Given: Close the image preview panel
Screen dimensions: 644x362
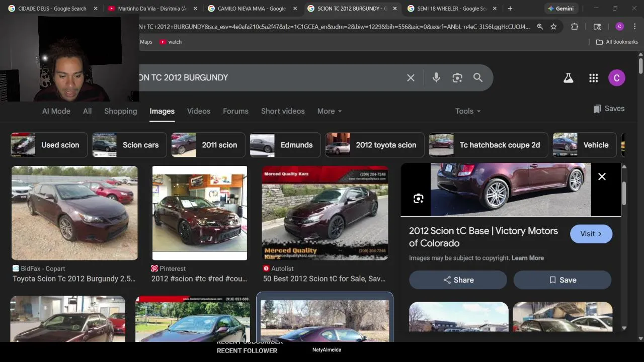Looking at the screenshot, I should tap(602, 176).
